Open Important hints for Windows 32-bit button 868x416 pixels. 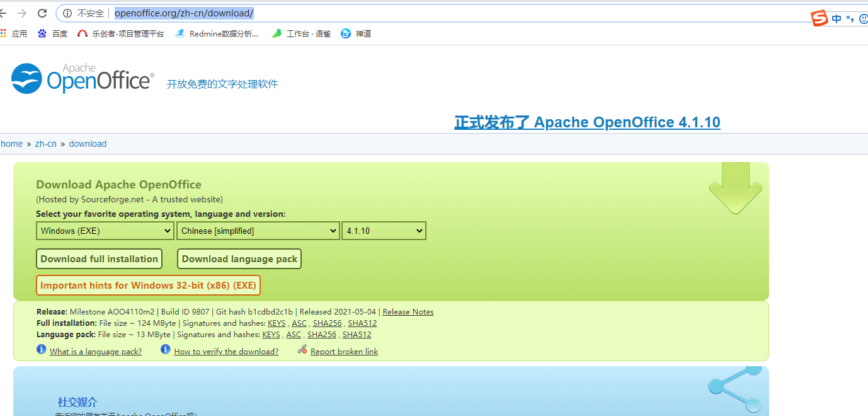click(x=148, y=286)
